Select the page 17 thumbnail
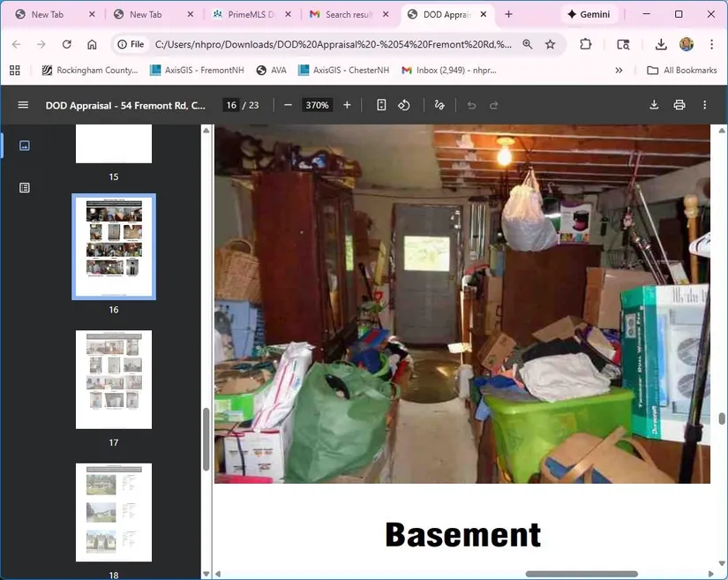728x580 pixels. [114, 379]
